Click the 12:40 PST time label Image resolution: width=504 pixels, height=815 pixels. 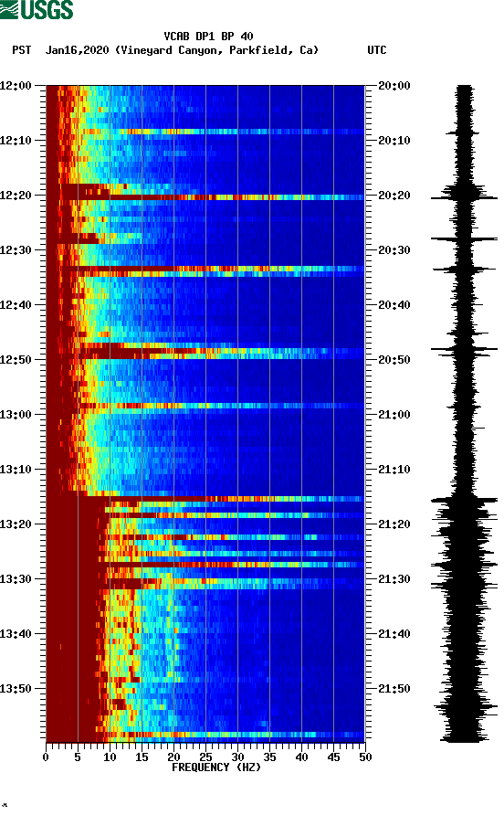(16, 305)
